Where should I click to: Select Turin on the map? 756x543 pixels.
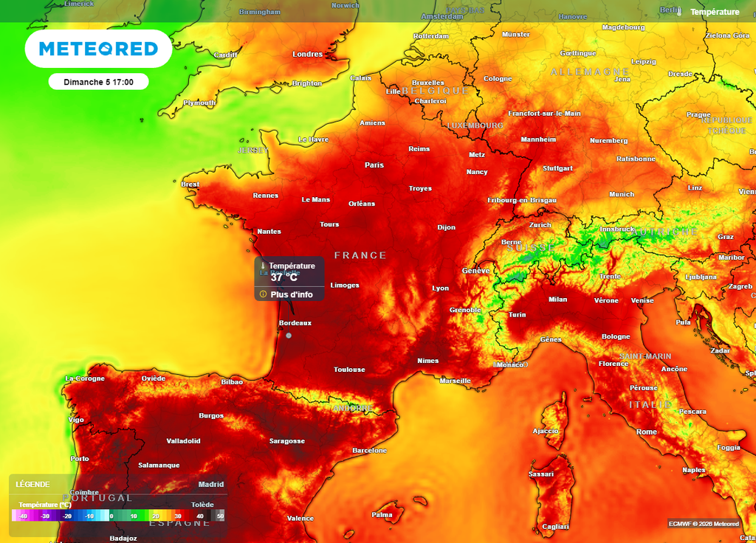point(518,314)
